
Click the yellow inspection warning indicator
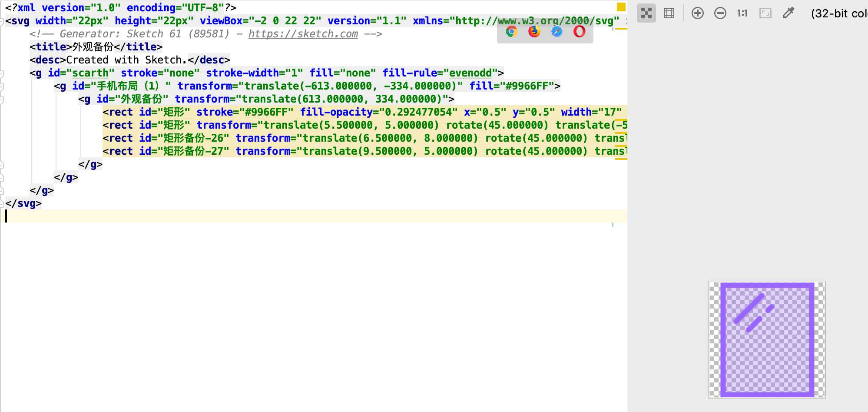pos(621,7)
